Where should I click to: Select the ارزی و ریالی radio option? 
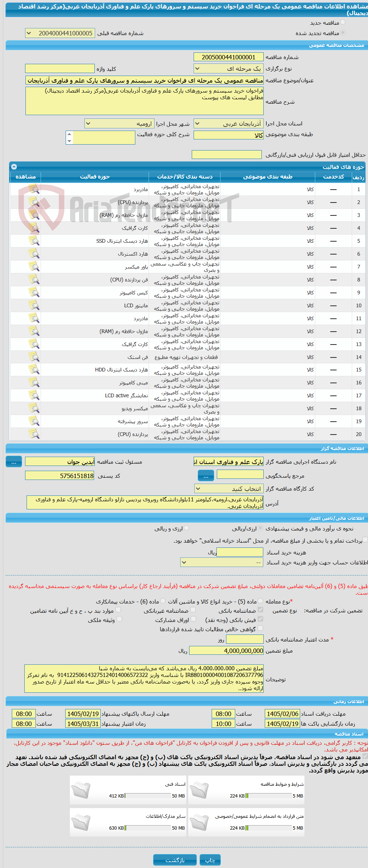coord(187,528)
